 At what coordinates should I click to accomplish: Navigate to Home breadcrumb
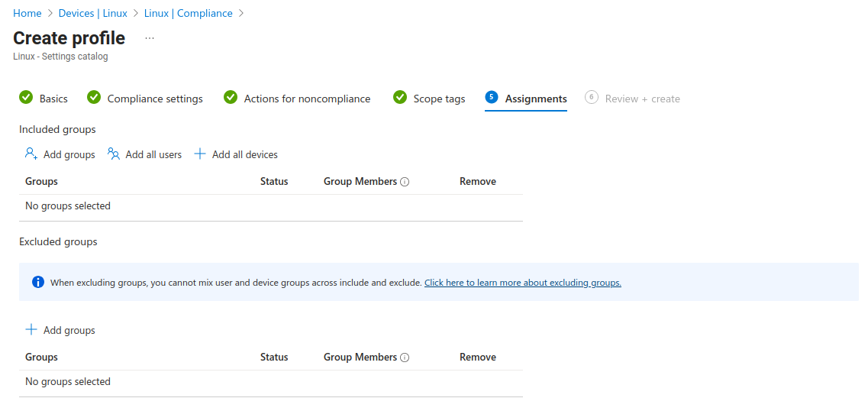[27, 13]
